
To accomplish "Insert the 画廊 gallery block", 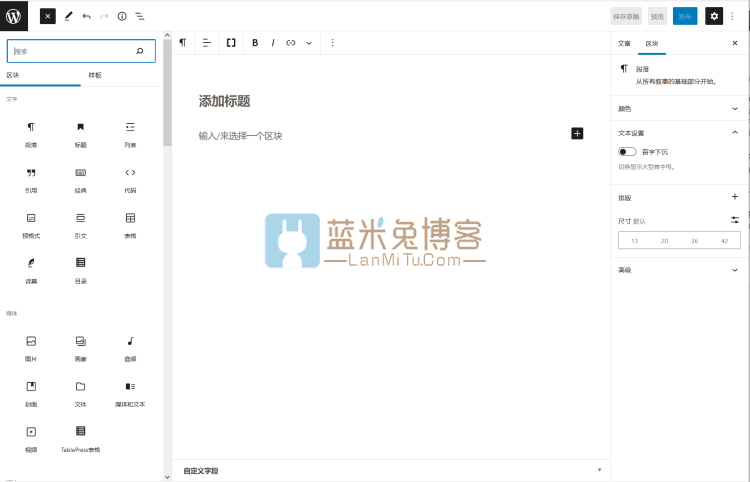I will (80, 349).
